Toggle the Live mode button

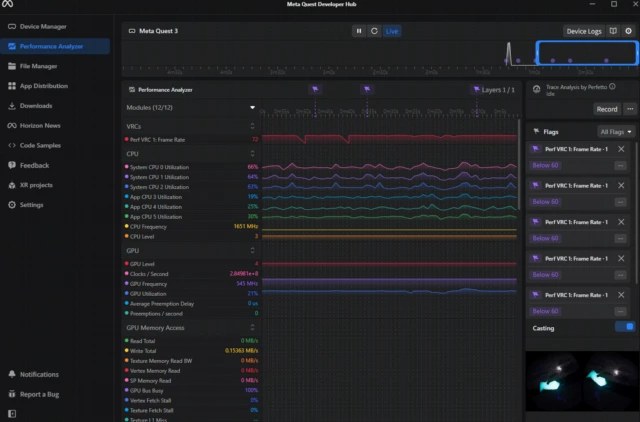(392, 31)
